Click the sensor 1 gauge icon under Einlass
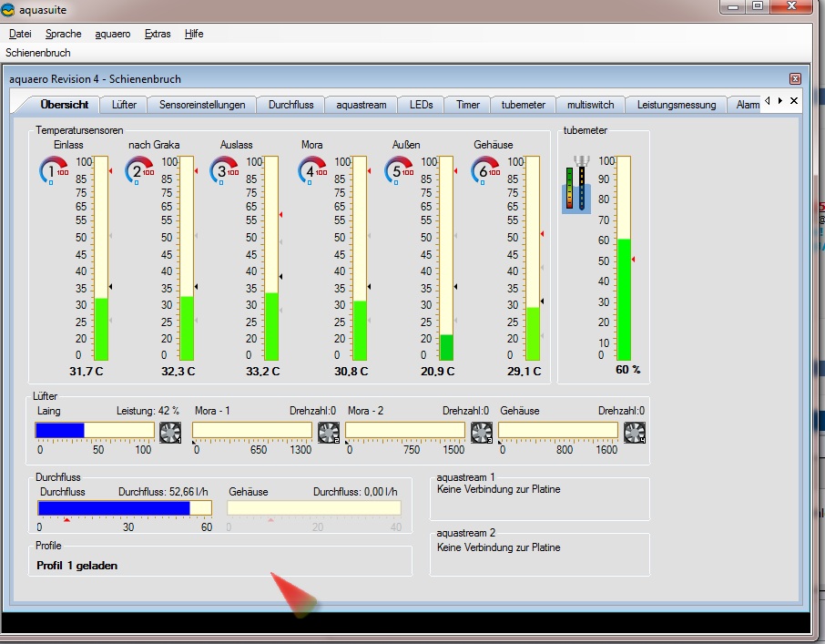This screenshot has height=644, width=825. click(x=54, y=170)
